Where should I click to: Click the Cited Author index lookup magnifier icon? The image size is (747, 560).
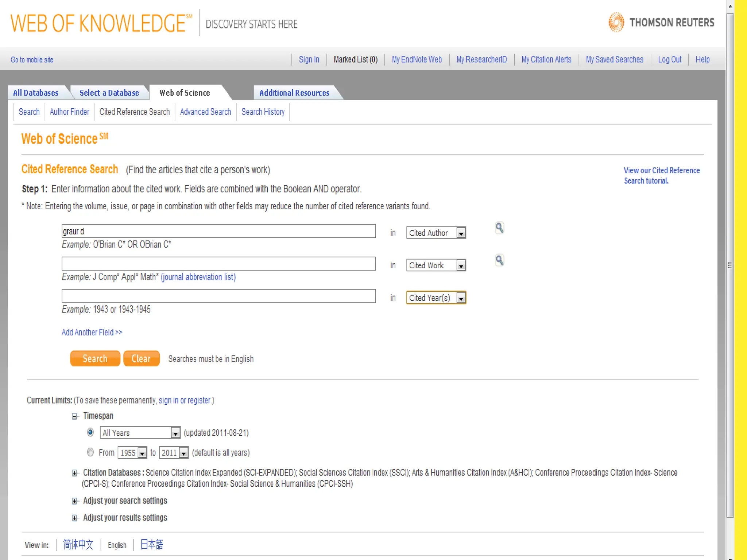(x=499, y=228)
